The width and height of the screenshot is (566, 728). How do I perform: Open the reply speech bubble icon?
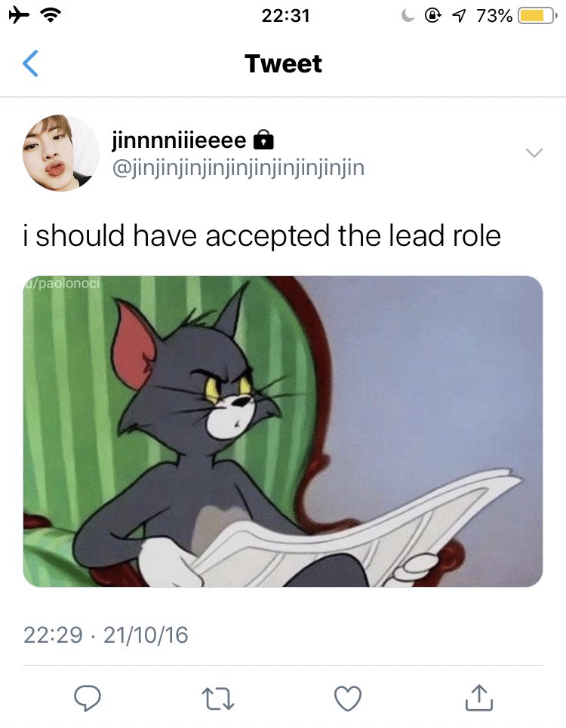click(88, 698)
